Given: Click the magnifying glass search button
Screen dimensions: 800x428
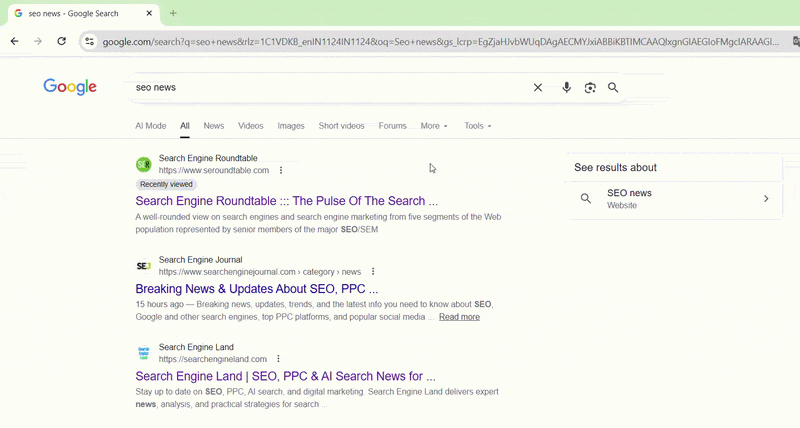Looking at the screenshot, I should click(x=613, y=88).
